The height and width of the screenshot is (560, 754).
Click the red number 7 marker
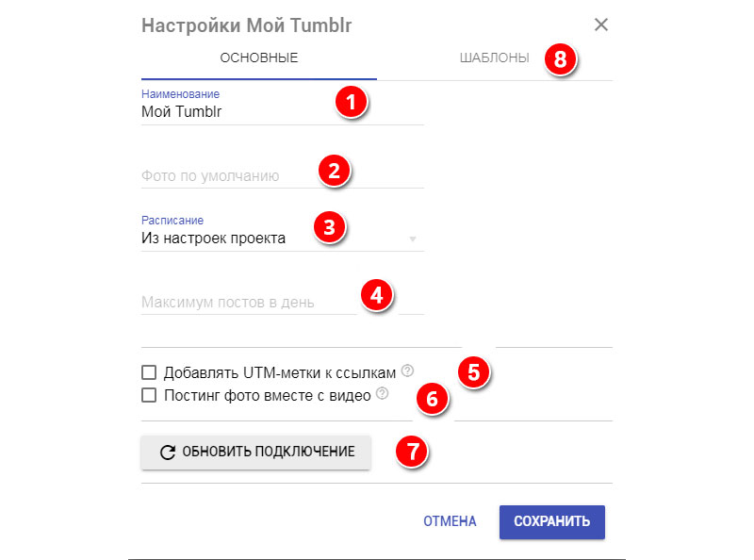tap(411, 452)
